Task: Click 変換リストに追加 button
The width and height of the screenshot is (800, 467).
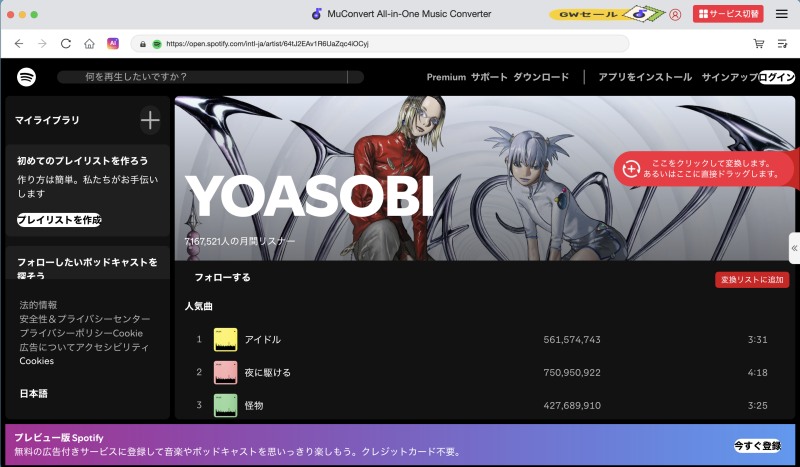Action: point(752,280)
